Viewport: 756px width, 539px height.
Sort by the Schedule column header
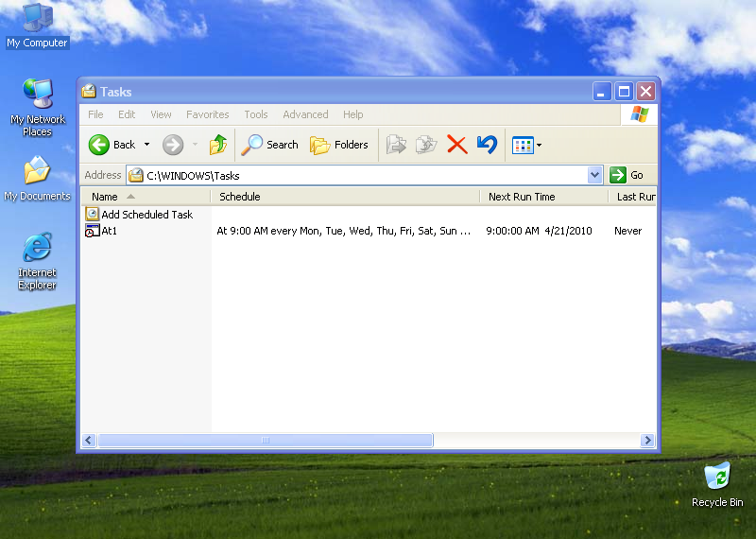click(345, 197)
